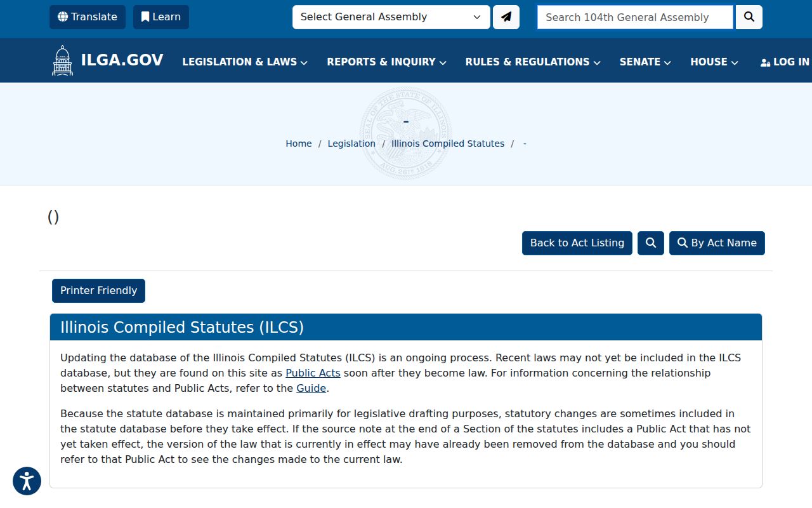This screenshot has width=812, height=508.
Task: Follow the Public Acts link
Action: [313, 373]
